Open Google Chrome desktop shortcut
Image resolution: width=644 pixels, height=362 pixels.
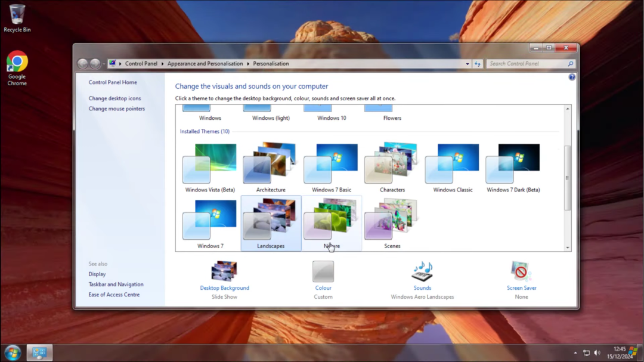click(17, 62)
